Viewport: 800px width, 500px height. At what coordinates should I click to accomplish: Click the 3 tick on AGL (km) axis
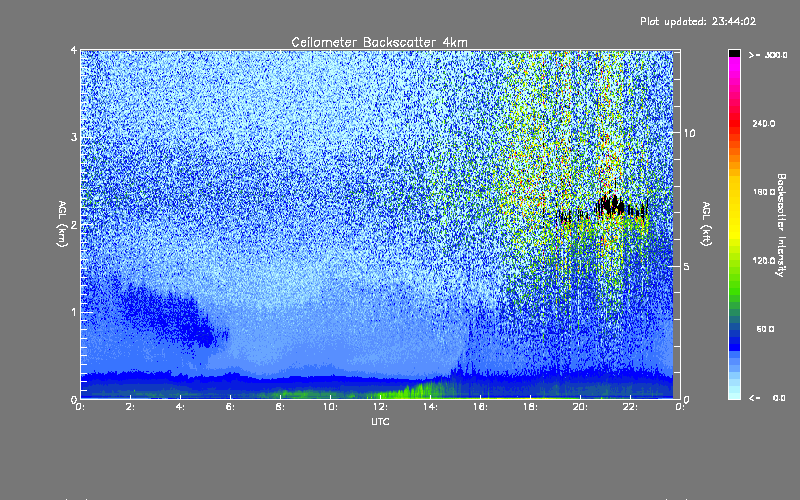pos(74,137)
